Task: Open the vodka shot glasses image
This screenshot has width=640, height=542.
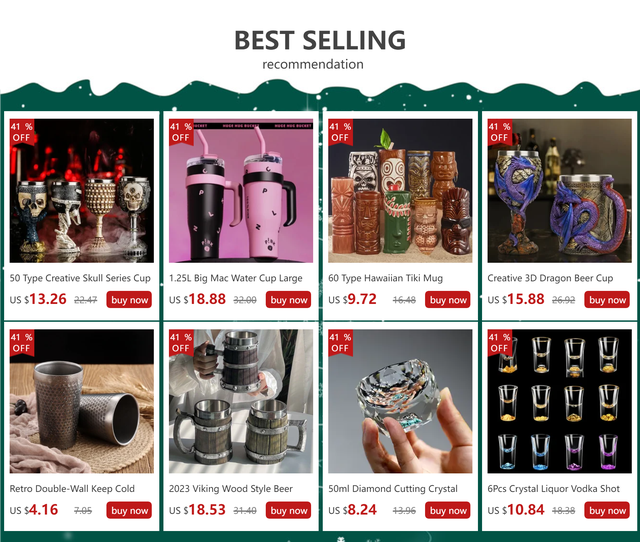Action: (x=559, y=401)
